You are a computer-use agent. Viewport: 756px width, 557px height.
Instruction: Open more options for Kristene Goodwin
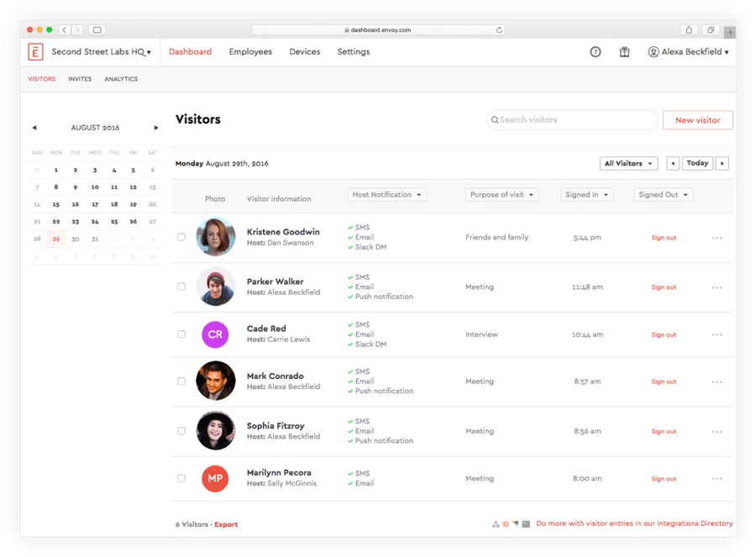coord(717,238)
